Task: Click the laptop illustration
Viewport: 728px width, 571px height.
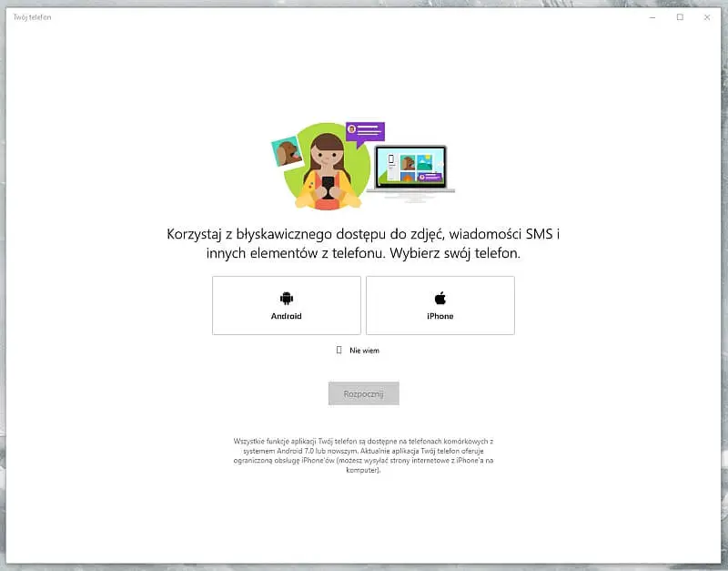Action: click(x=412, y=170)
